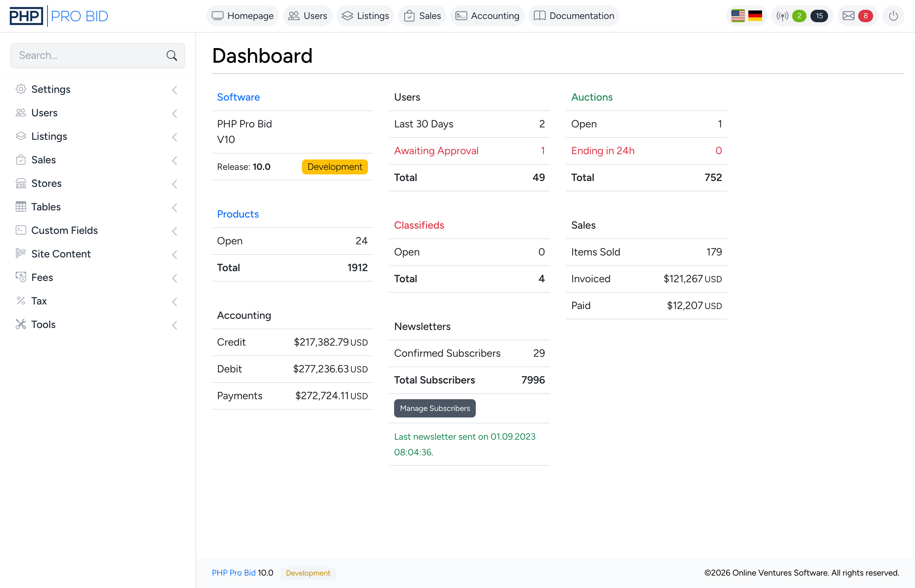Expand the Stores sidebar chevron
This screenshot has width=915, height=588.
175,184
